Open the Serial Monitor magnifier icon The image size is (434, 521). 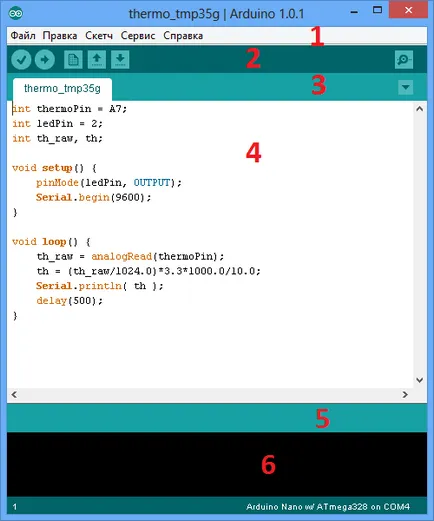click(x=404, y=60)
